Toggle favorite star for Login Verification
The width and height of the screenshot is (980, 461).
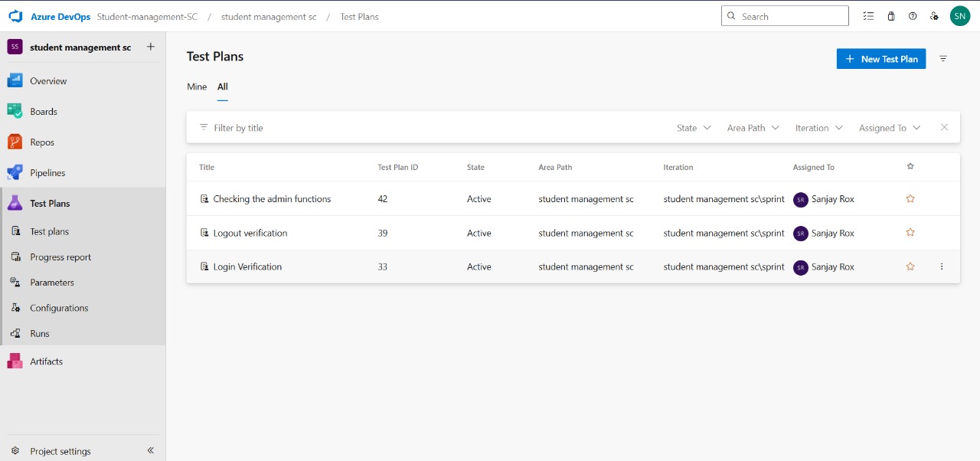(910, 266)
